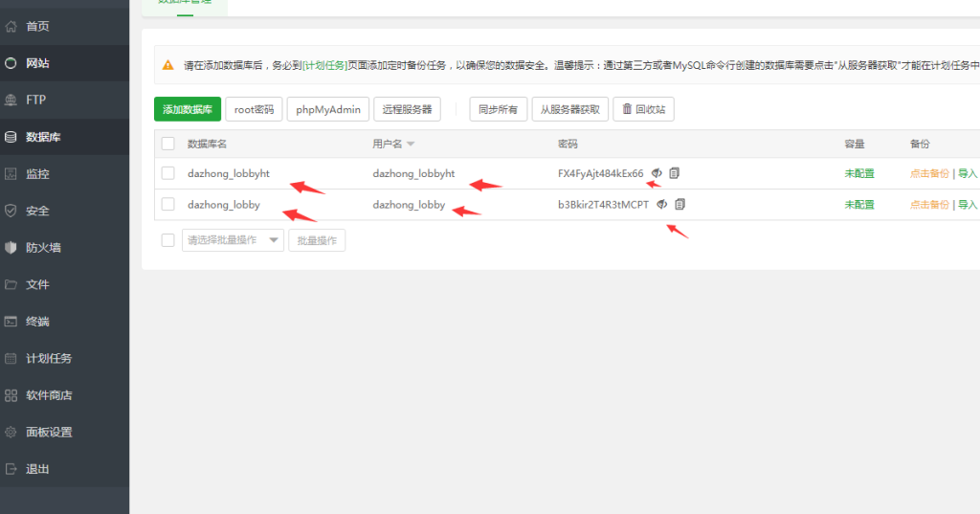Click the username cell dazhong_lobbyht
The height and width of the screenshot is (514, 980).
[x=413, y=173]
